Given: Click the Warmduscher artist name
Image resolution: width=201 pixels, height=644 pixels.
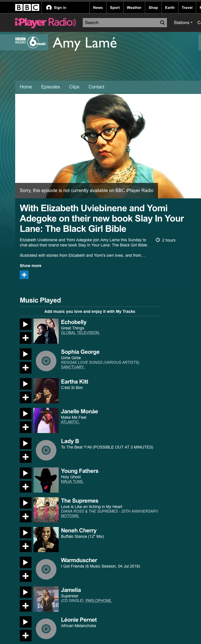Looking at the screenshot, I should (x=79, y=560).
